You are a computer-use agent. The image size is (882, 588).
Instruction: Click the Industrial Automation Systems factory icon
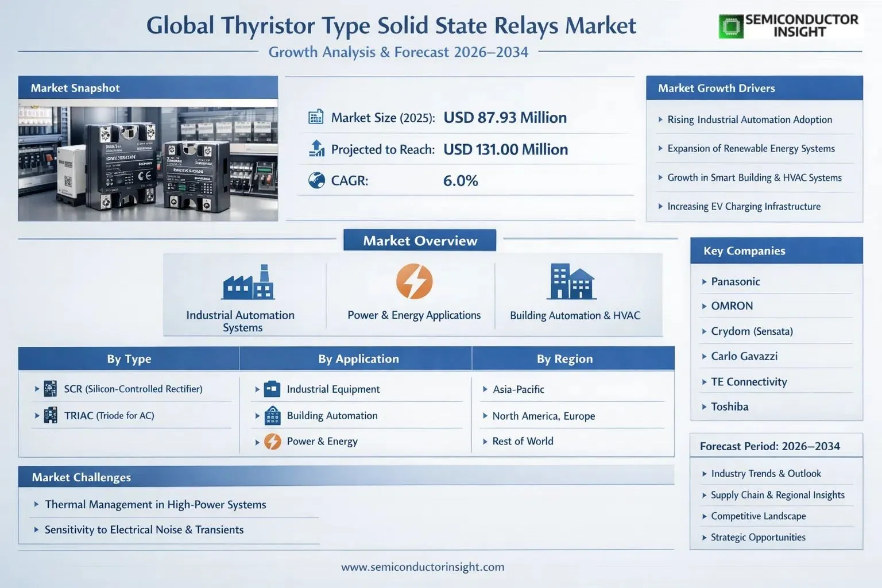248,282
